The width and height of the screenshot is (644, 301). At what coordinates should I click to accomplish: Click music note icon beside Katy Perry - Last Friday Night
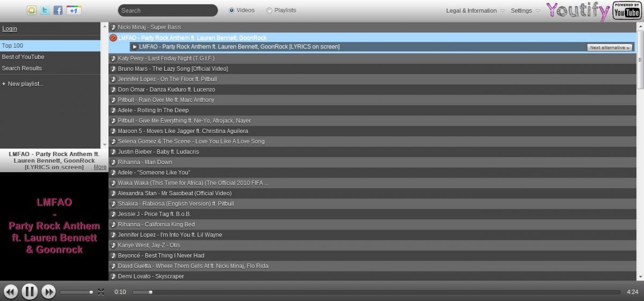[113, 58]
